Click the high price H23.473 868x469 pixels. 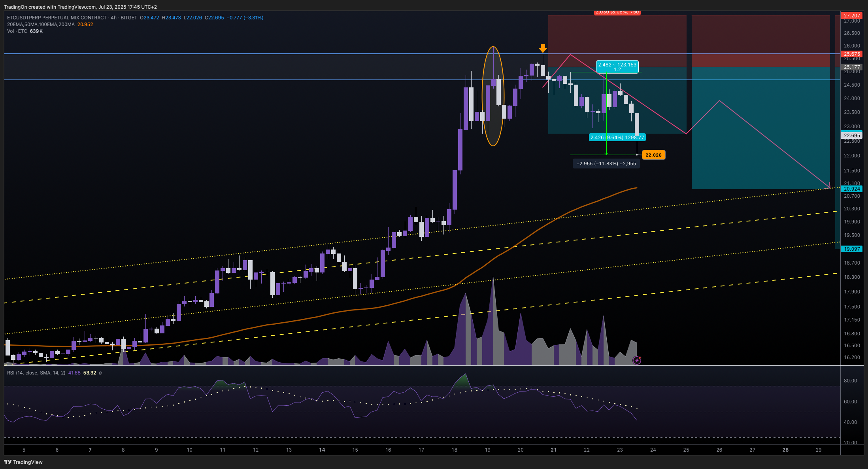[x=171, y=18]
